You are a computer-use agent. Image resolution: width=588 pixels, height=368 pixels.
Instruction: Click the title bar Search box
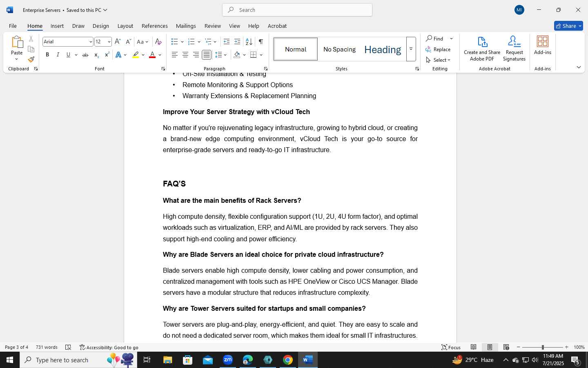(297, 10)
